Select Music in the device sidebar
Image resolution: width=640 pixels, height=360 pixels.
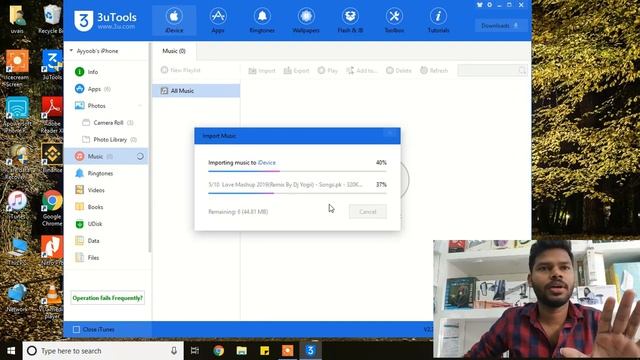tap(94, 156)
